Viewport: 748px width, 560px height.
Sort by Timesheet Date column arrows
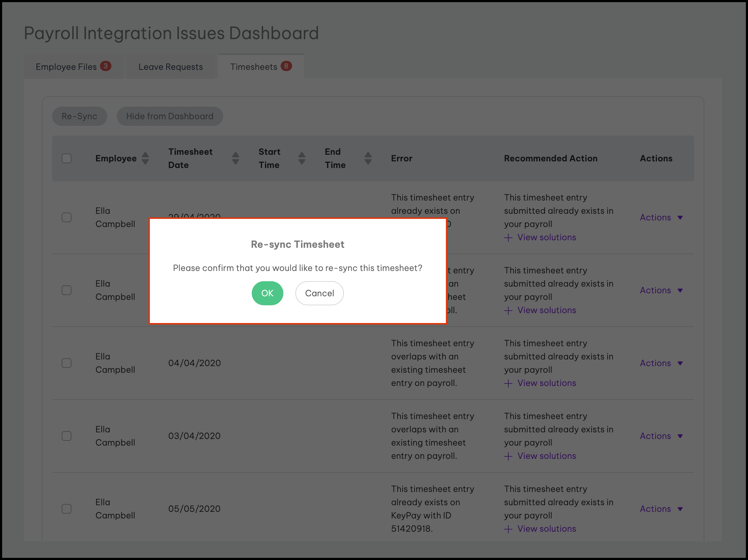pos(235,158)
